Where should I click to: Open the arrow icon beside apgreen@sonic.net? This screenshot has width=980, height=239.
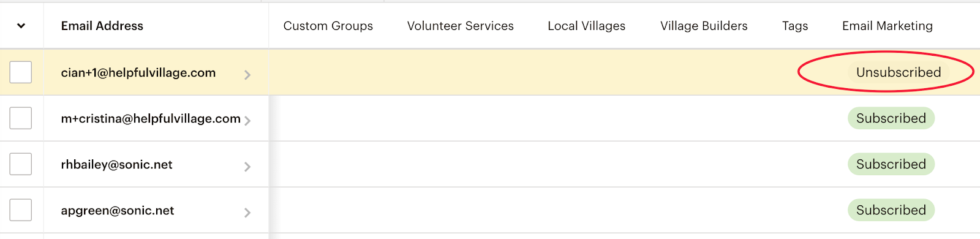(247, 213)
